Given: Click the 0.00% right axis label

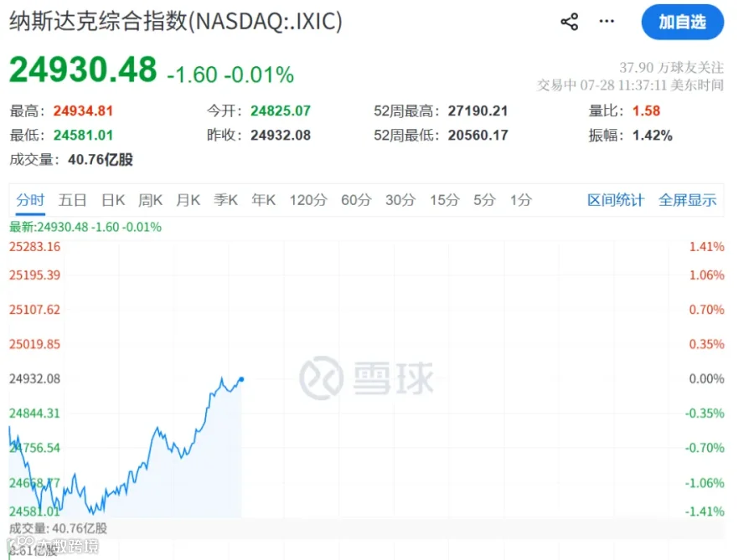Looking at the screenshot, I should click(x=706, y=378).
